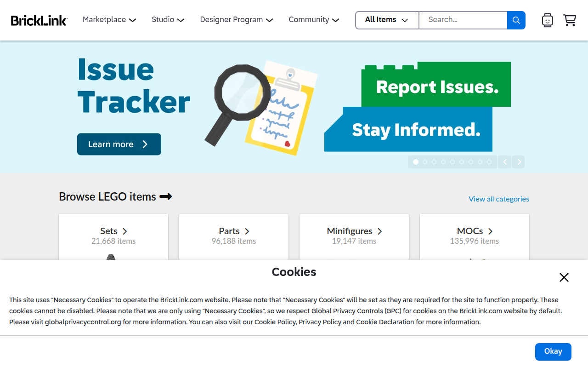Browse the Parts category
The height and width of the screenshot is (368, 588).
pyautogui.click(x=234, y=231)
